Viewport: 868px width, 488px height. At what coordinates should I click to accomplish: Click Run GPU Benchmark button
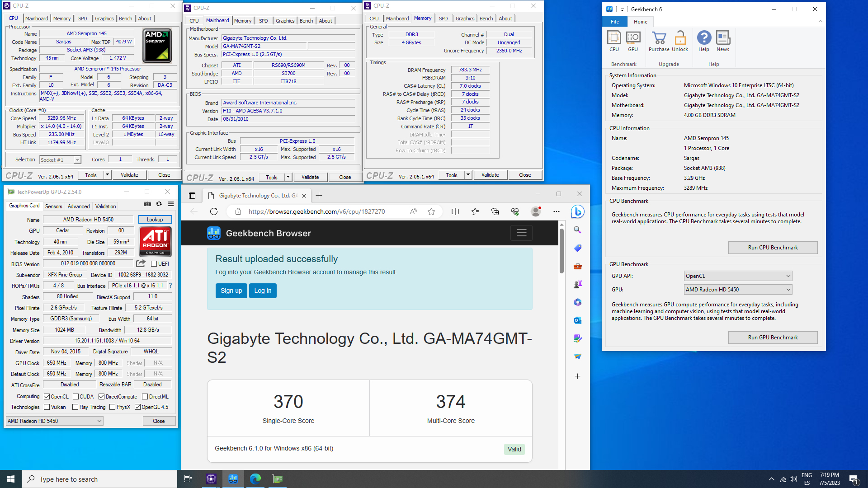tap(773, 338)
